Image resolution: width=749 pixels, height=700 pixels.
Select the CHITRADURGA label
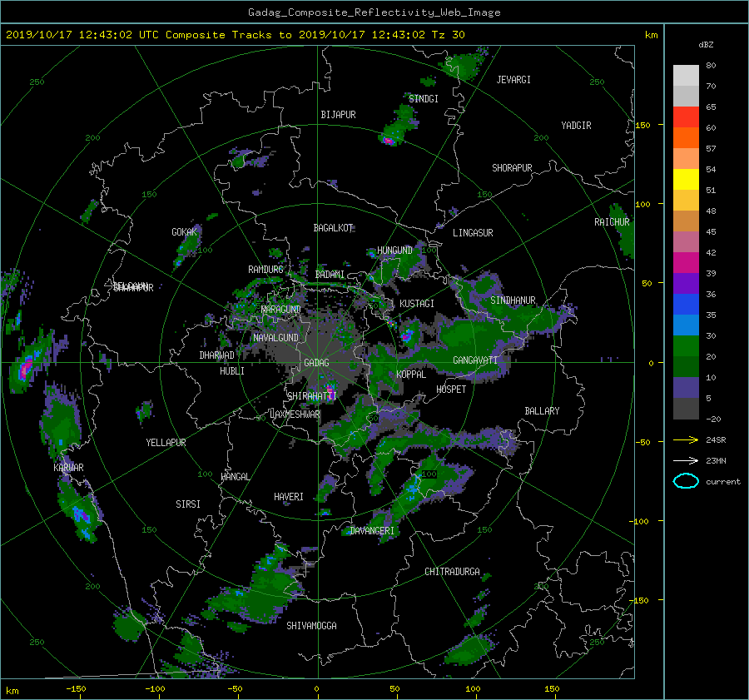point(452,572)
